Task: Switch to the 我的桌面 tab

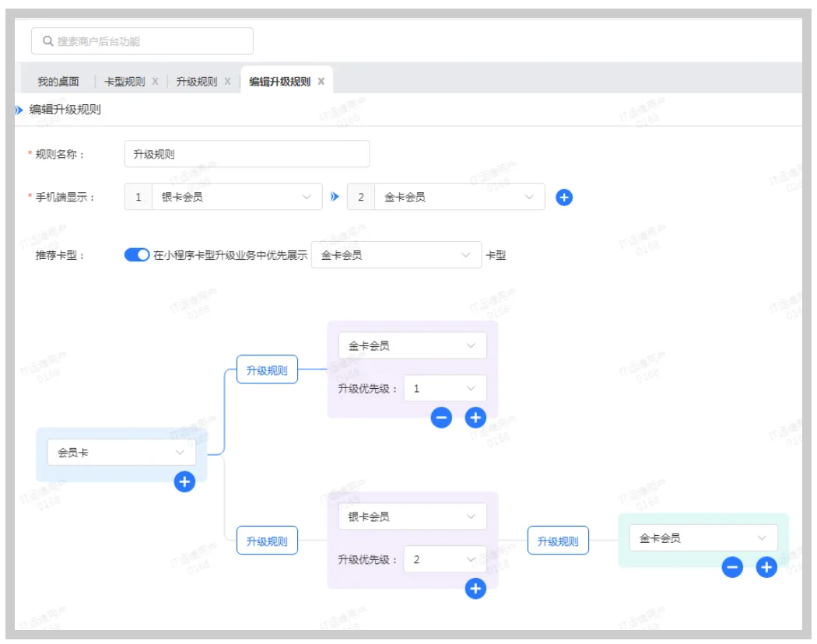Action: 58,82
